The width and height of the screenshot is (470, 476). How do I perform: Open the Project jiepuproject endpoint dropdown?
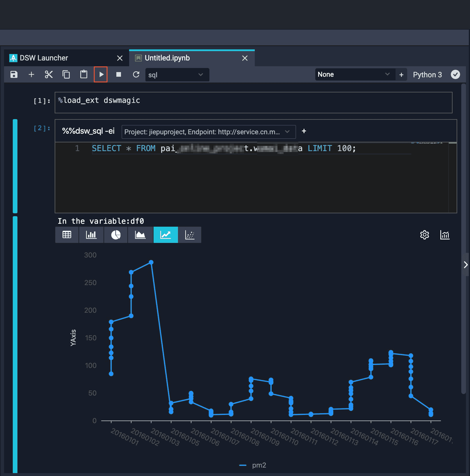209,132
